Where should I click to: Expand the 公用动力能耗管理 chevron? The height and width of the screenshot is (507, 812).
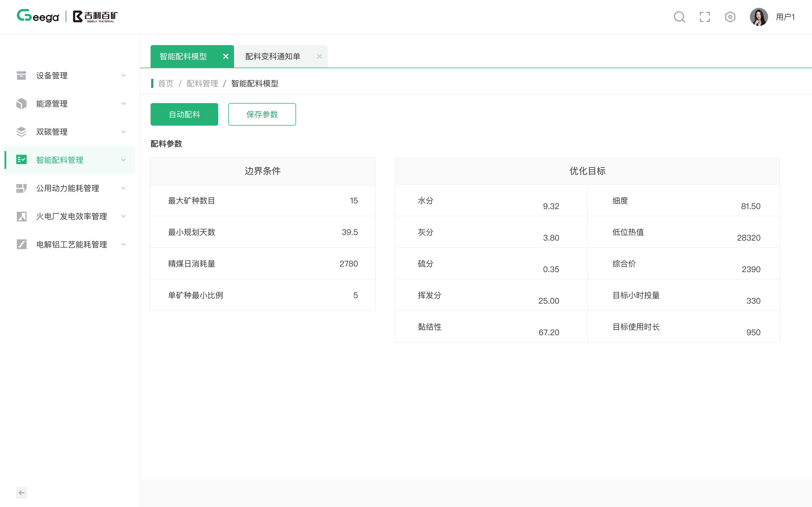pos(123,188)
